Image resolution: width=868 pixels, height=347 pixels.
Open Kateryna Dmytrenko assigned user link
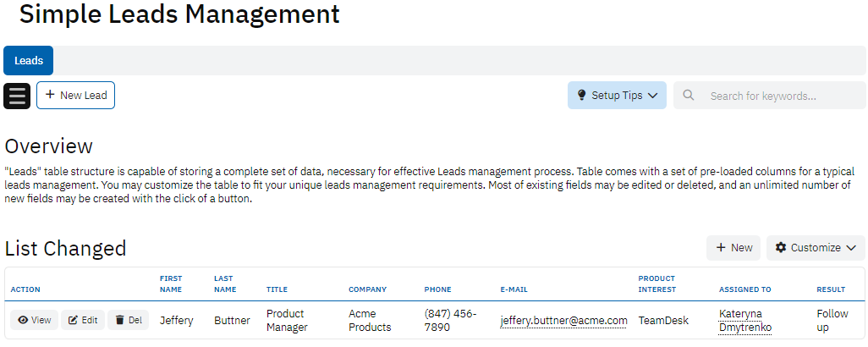click(x=745, y=320)
